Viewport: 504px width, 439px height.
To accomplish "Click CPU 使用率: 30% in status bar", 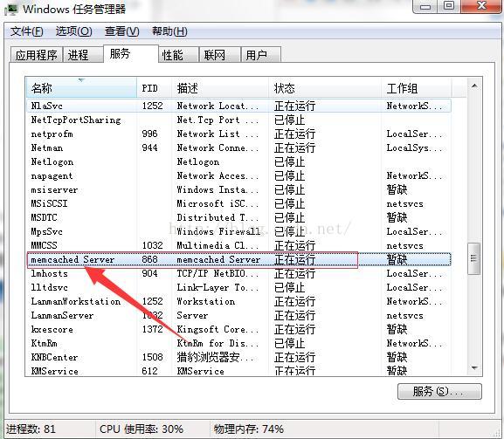I will pyautogui.click(x=142, y=429).
